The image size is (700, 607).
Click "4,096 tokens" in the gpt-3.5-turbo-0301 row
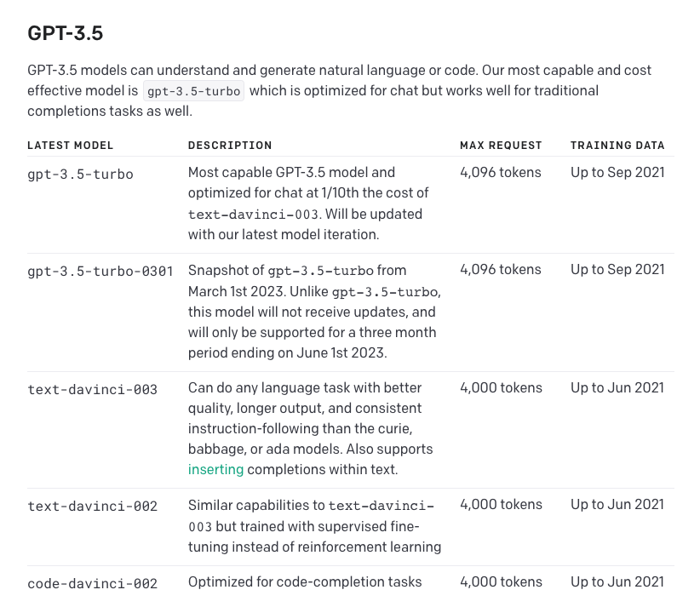coord(500,270)
